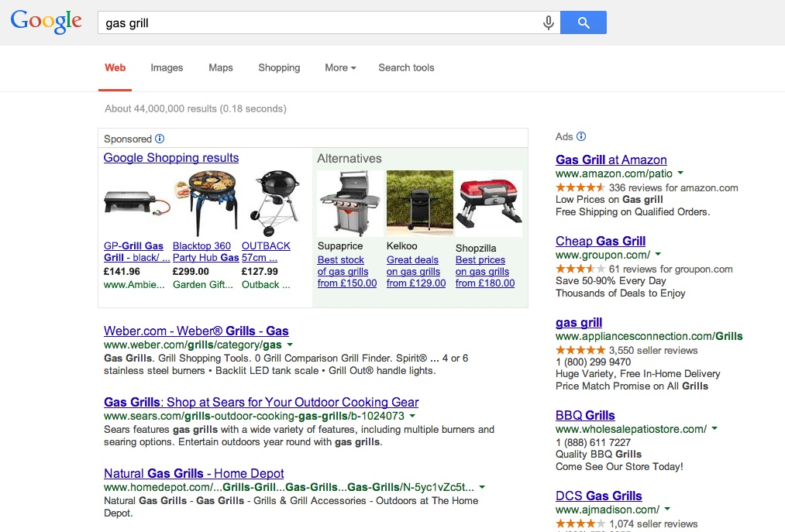Open the red Shopzilla grill picture
785x532 pixels.
pos(488,204)
